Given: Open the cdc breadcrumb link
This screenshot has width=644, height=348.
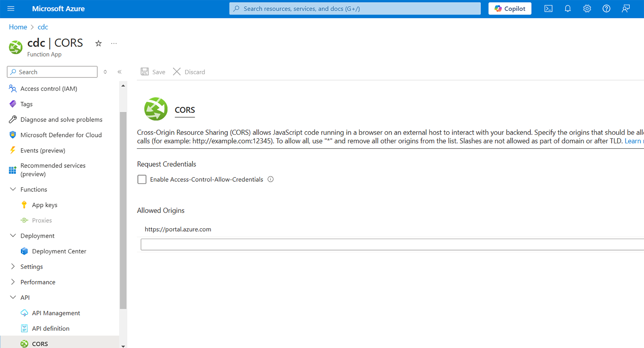Looking at the screenshot, I should tap(43, 27).
